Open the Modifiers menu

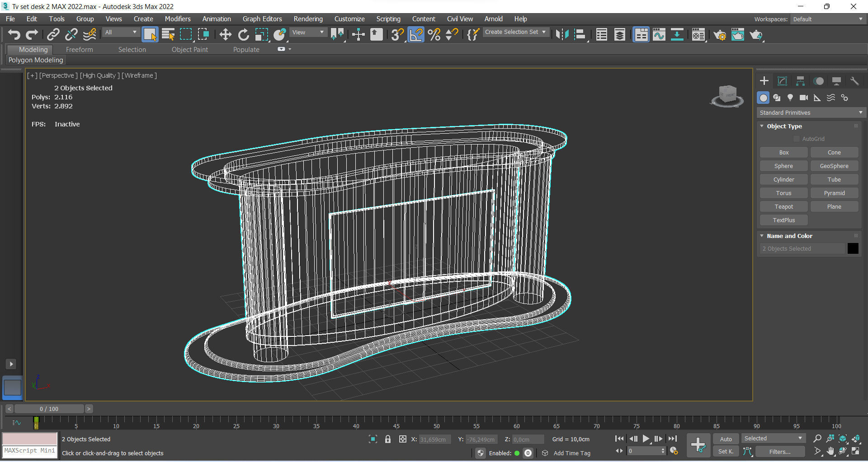point(177,19)
